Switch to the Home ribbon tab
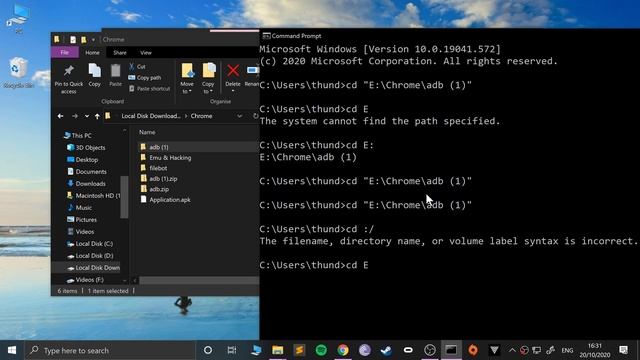640x360 pixels. coord(92,53)
